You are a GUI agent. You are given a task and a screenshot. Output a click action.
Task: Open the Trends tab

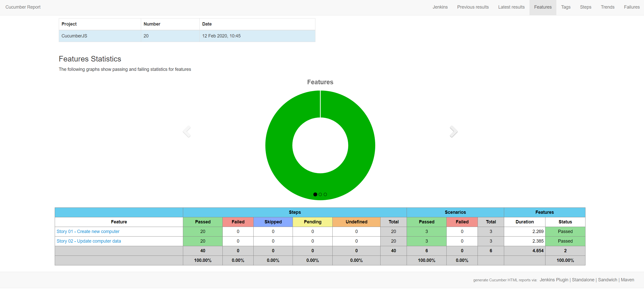(608, 7)
